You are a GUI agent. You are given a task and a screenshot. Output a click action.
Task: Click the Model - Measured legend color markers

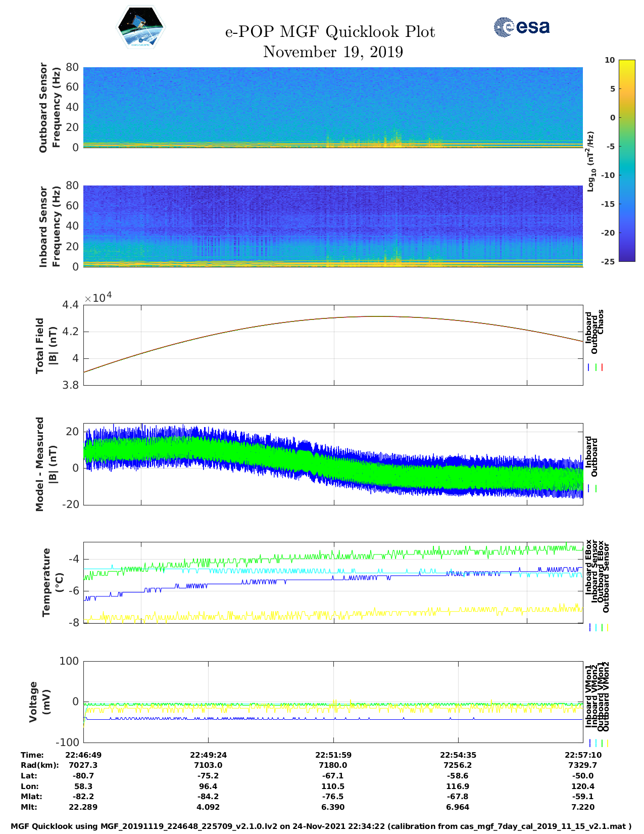[592, 489]
